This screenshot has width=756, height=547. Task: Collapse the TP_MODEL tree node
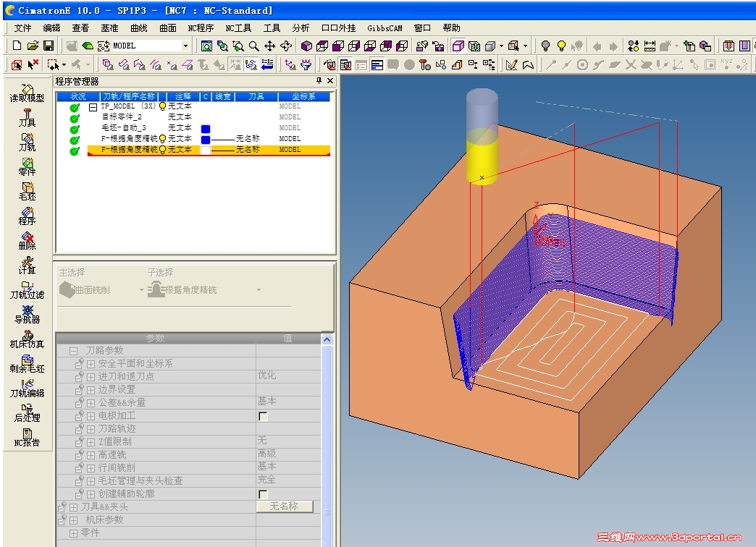pyautogui.click(x=93, y=107)
